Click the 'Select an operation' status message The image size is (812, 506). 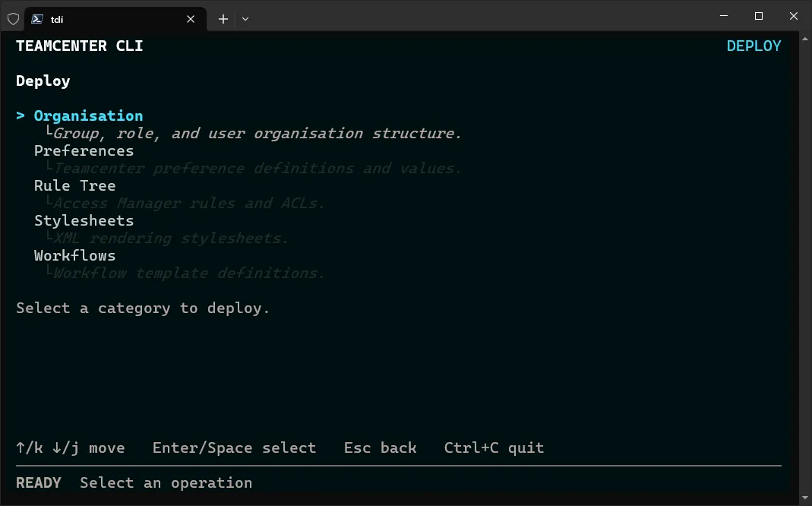(166, 482)
